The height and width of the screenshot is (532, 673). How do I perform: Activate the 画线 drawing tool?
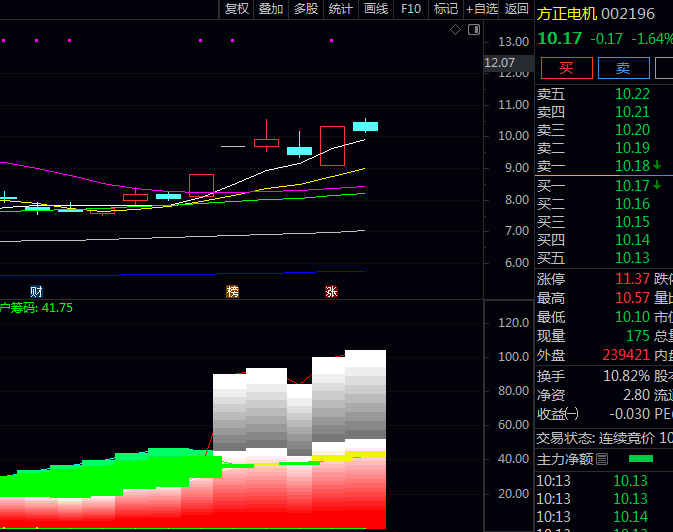point(376,9)
